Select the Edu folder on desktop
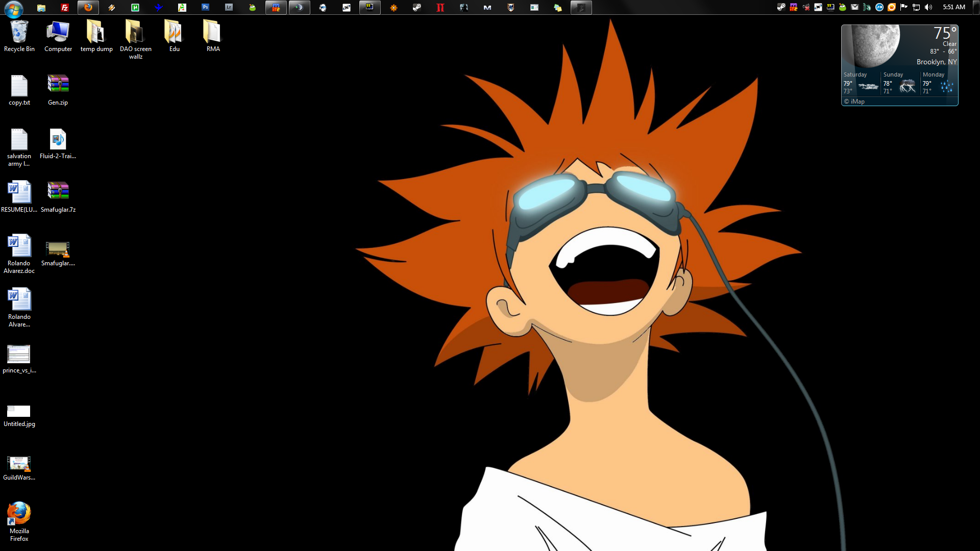 (175, 36)
